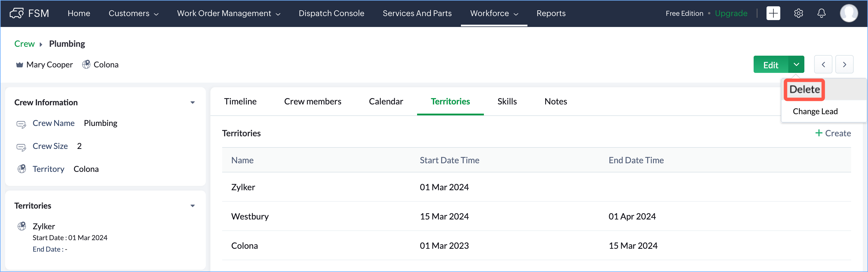Click the Create territory link
868x272 pixels.
coord(833,133)
